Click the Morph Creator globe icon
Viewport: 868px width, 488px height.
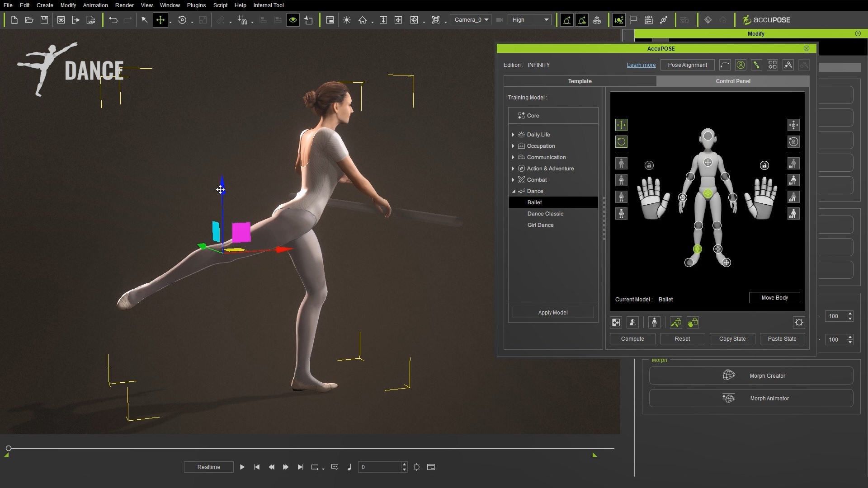coord(729,375)
